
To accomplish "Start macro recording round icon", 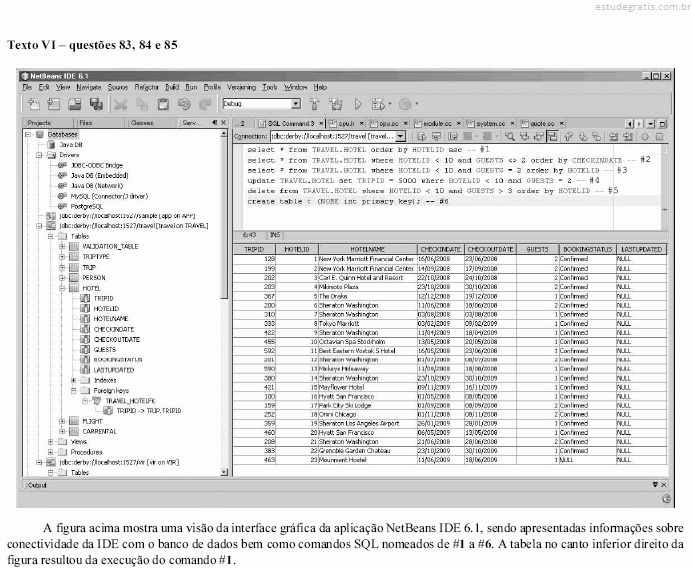I will pos(644,137).
